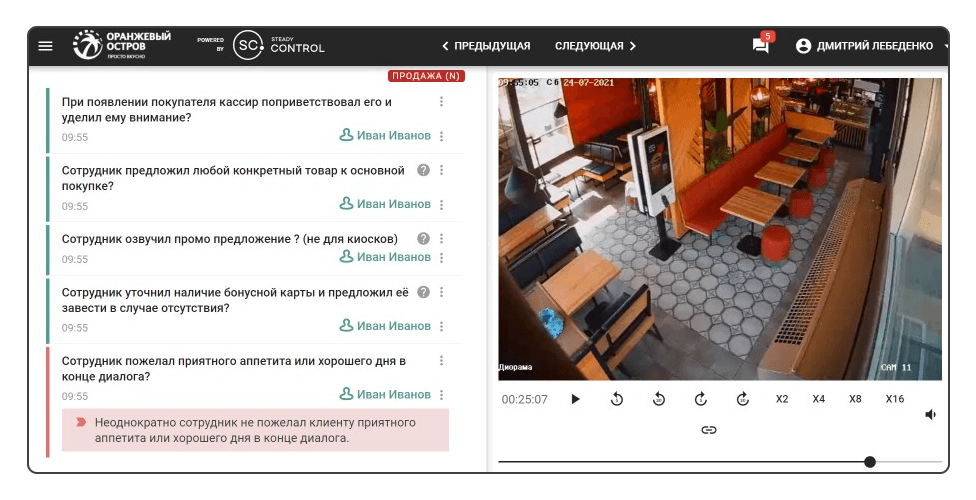Viewport: 976px width, 500px height.
Task: Go to the Предыдущая (previous) check
Action: (486, 46)
